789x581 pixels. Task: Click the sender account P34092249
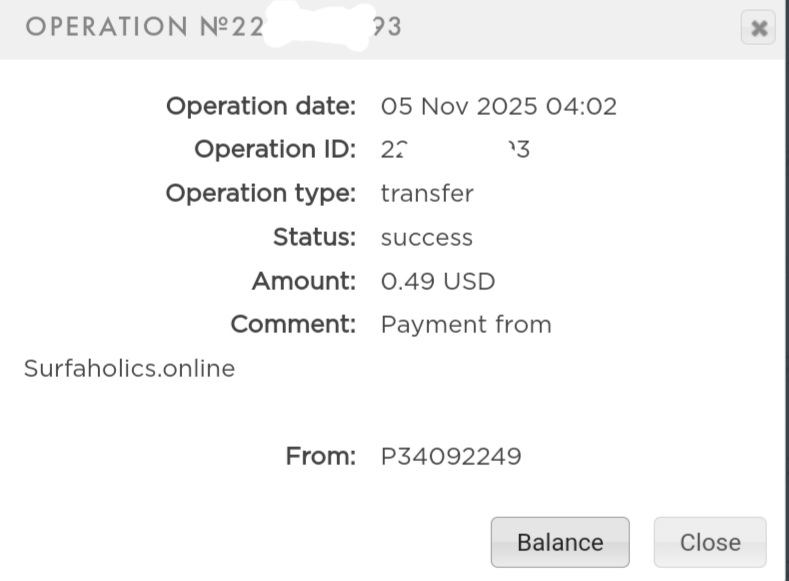[x=451, y=457]
